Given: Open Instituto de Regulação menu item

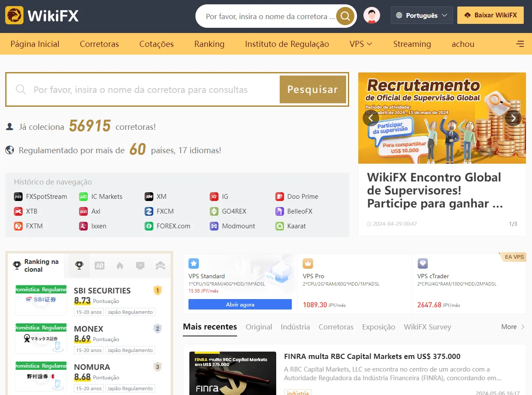Looking at the screenshot, I should pos(287,44).
